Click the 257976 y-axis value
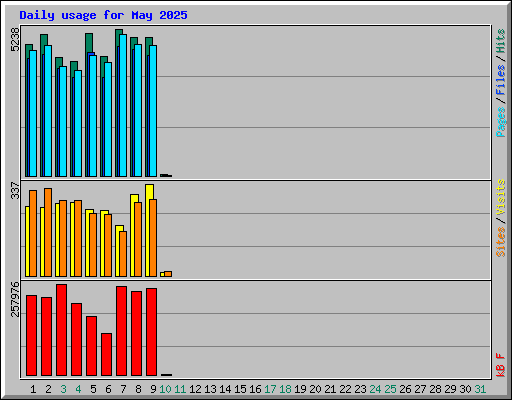Viewport: 512px width, 400px height. (x=15, y=299)
